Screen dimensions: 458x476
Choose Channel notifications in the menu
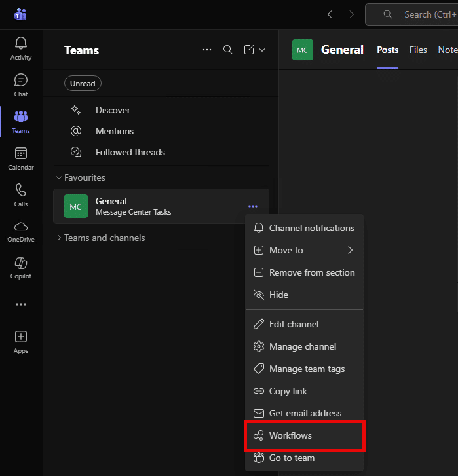(x=311, y=228)
